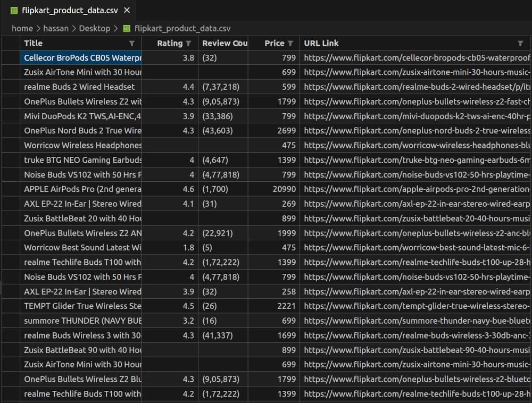Open the APPLE AirPods Pro product URL
This screenshot has height=403, width=532.
[x=415, y=189]
